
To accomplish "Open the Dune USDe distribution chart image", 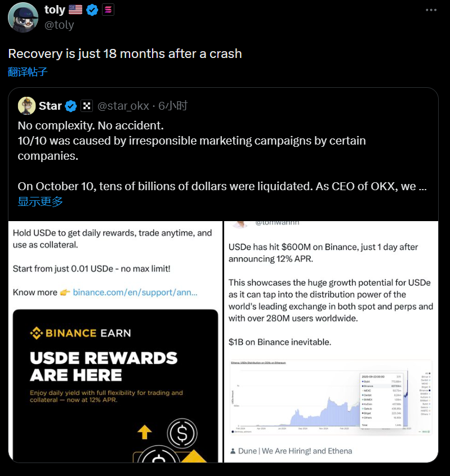I will 331,397.
